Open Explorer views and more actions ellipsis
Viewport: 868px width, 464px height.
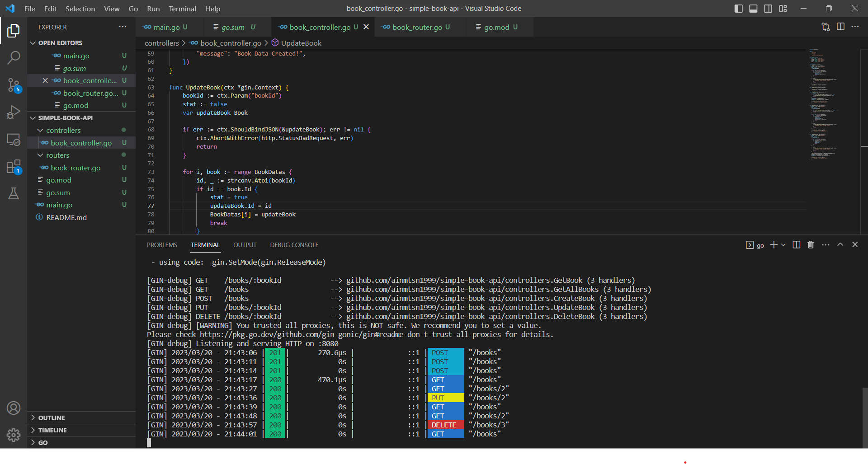(x=123, y=27)
